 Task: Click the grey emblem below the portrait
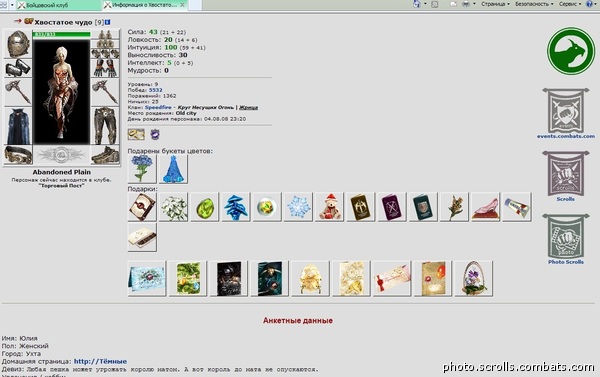point(61,155)
